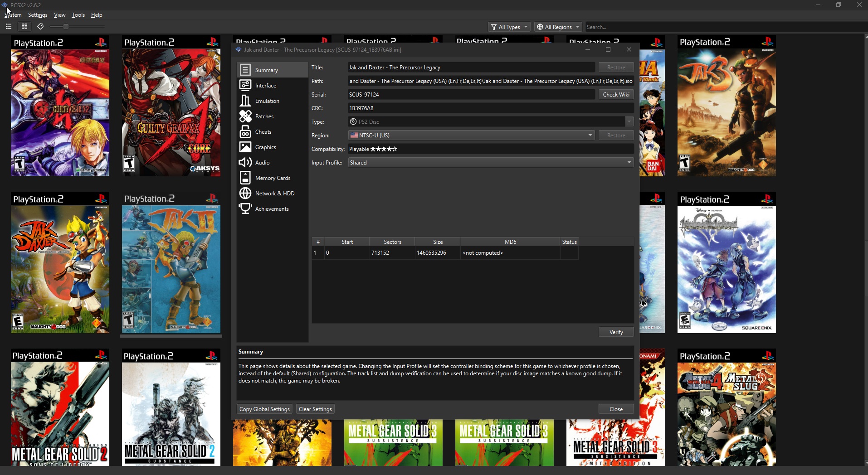Screen dimensions: 868x475
Task: Select the Metal Gear Solid 2 Substance cover
Action: (x=171, y=407)
